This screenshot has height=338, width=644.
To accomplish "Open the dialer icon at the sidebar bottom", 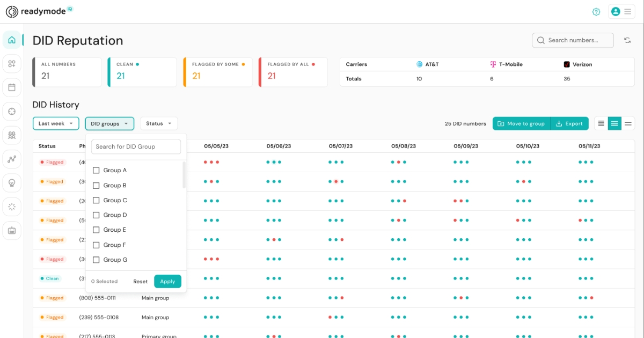I will [x=11, y=230].
